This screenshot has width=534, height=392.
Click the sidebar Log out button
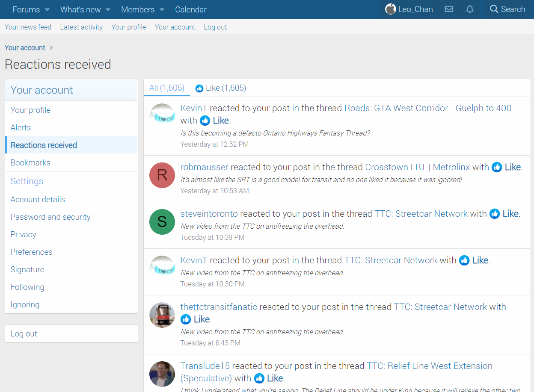coord(24,334)
